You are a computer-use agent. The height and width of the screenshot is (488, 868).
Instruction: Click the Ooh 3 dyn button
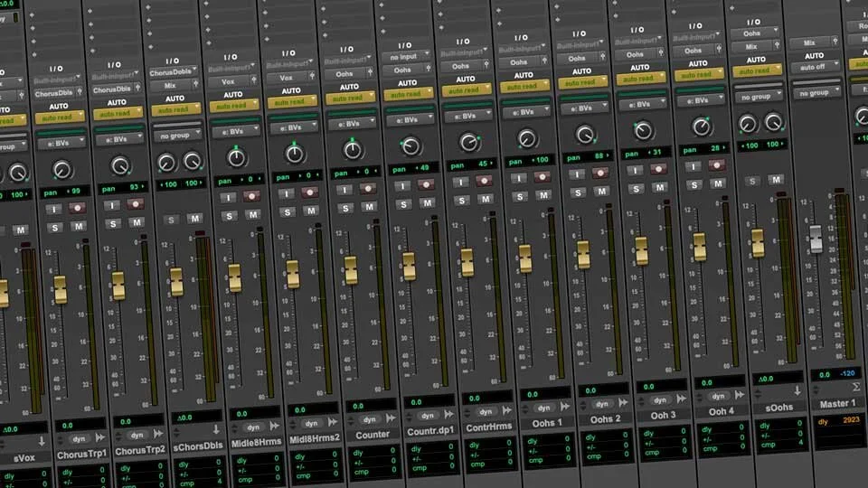coord(660,400)
